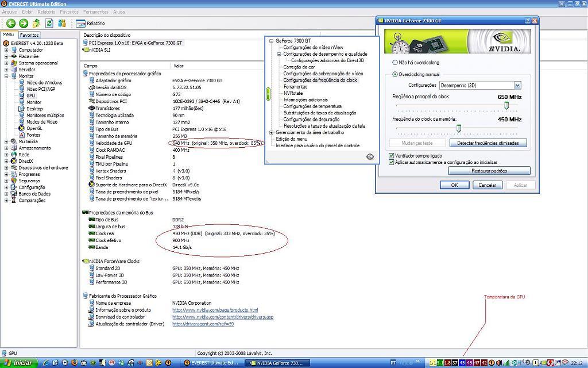588x368 pixels.
Task: Click Cancelar button in NVIDIA dialog
Action: coord(487,185)
